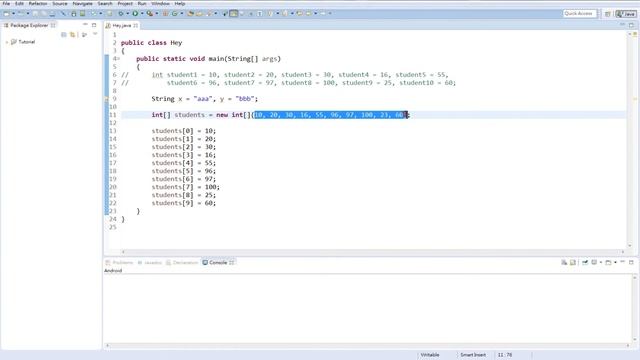Select the Package Explorer tab
Viewport: 640px width, 360px height.
[29, 25]
